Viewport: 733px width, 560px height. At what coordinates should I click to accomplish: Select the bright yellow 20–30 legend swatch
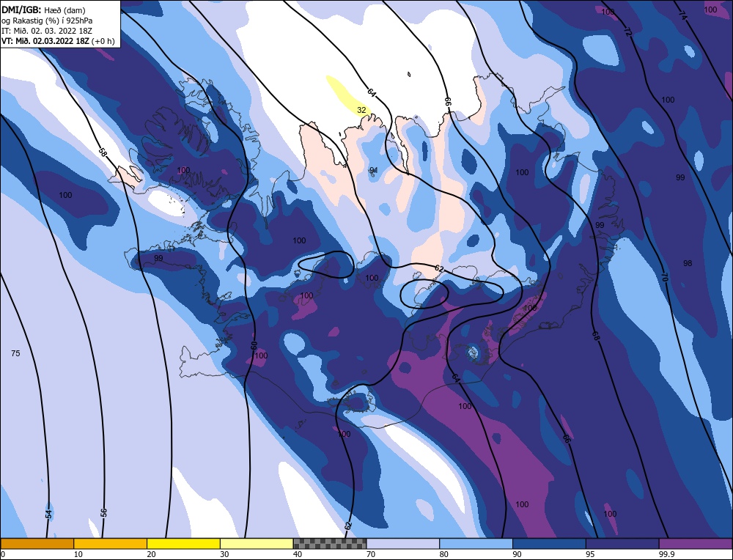[183, 544]
